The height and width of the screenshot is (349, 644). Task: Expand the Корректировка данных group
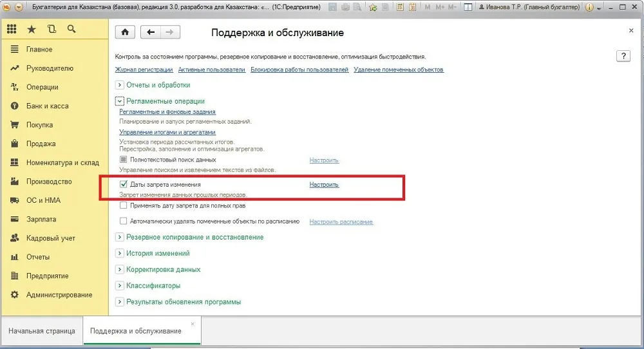click(x=119, y=269)
